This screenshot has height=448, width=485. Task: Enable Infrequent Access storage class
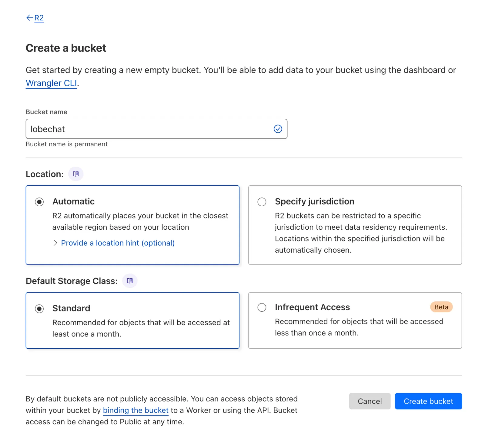(x=262, y=307)
